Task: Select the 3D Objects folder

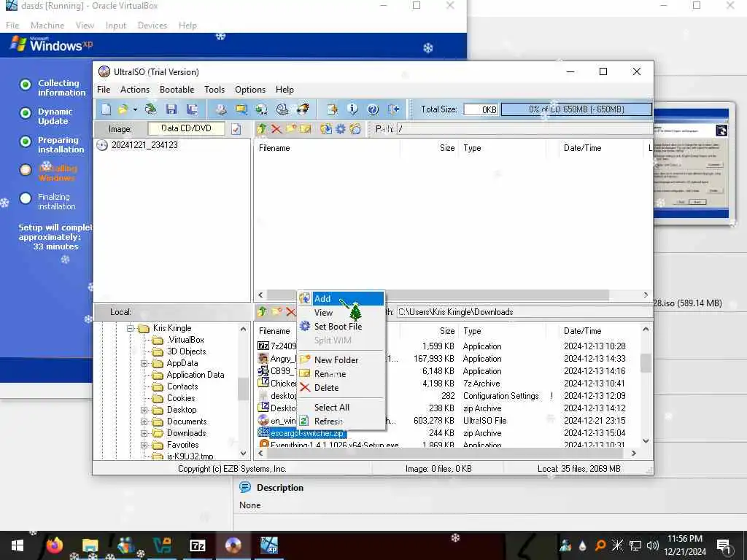Action: [186, 351]
